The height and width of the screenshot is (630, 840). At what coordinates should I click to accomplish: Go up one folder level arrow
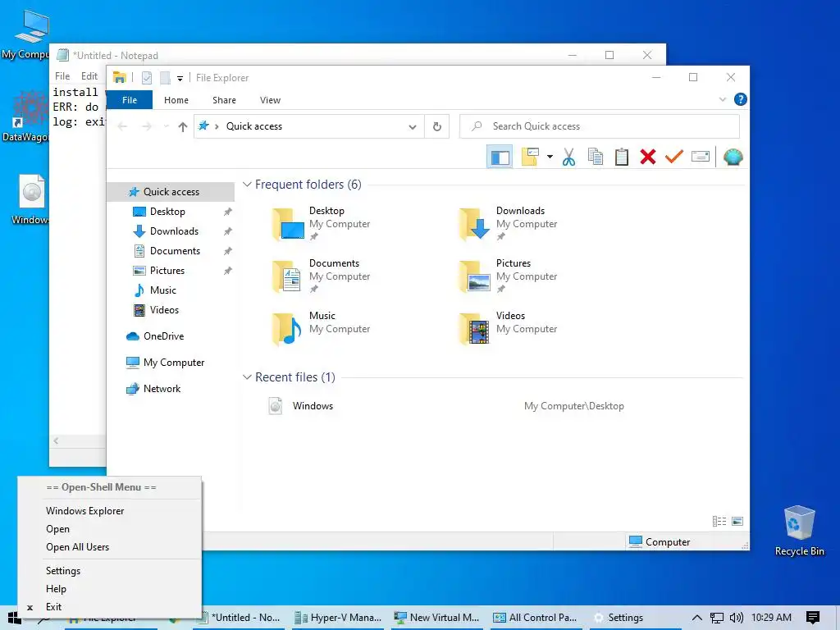pos(183,126)
